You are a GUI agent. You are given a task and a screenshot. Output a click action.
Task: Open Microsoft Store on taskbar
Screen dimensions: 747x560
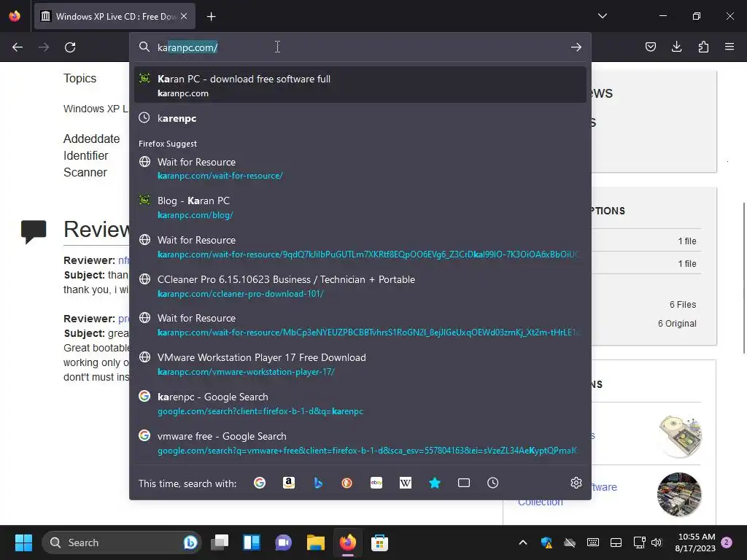click(x=379, y=542)
